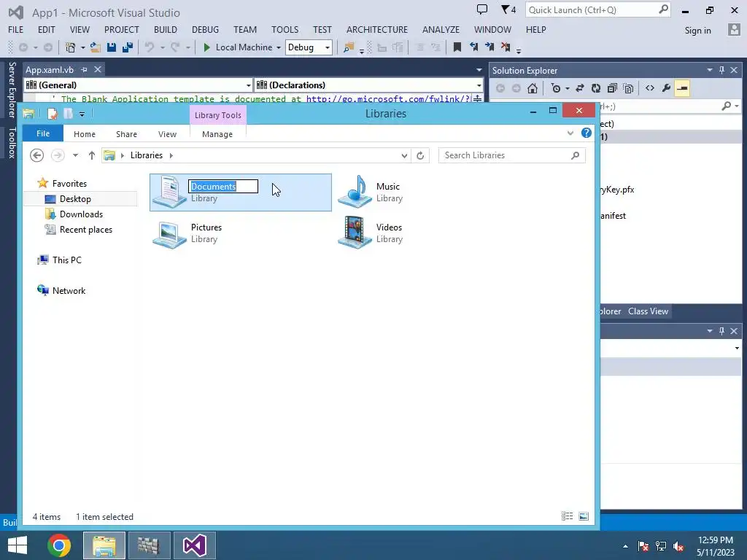Viewport: 747px width, 560px height.
Task: Click Sync with Active Document icon
Action: [580, 88]
